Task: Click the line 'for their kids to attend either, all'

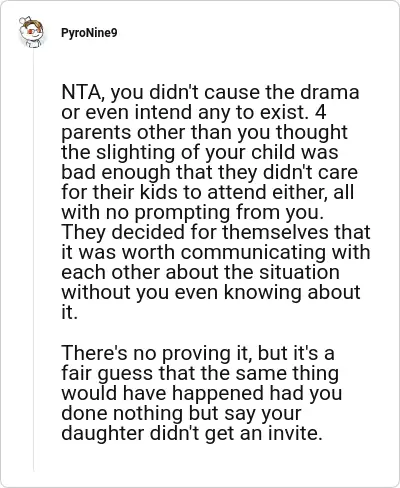Action: tap(207, 192)
